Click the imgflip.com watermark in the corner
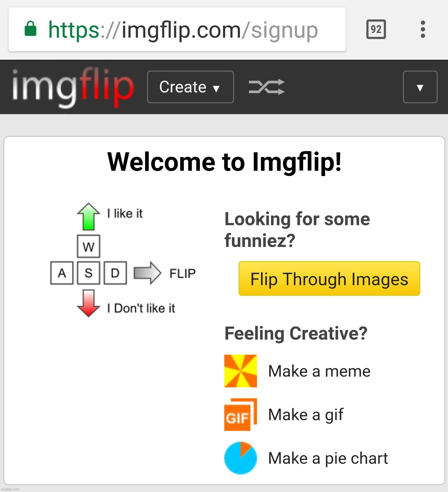The width and height of the screenshot is (448, 492). click(x=11, y=489)
